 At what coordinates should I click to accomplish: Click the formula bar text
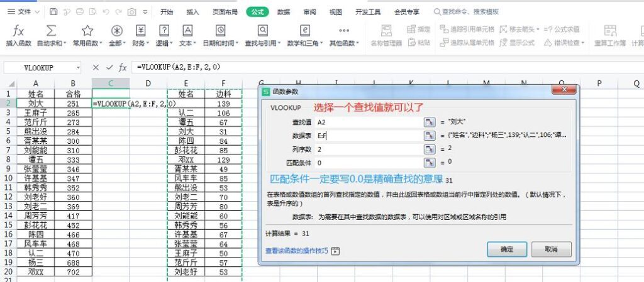178,67
